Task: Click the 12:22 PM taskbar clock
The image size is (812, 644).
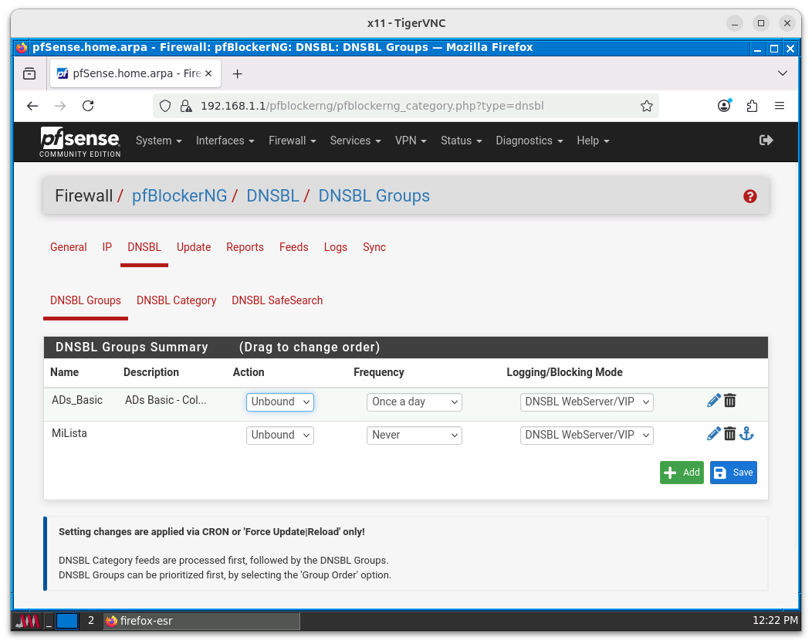Action: (x=775, y=621)
